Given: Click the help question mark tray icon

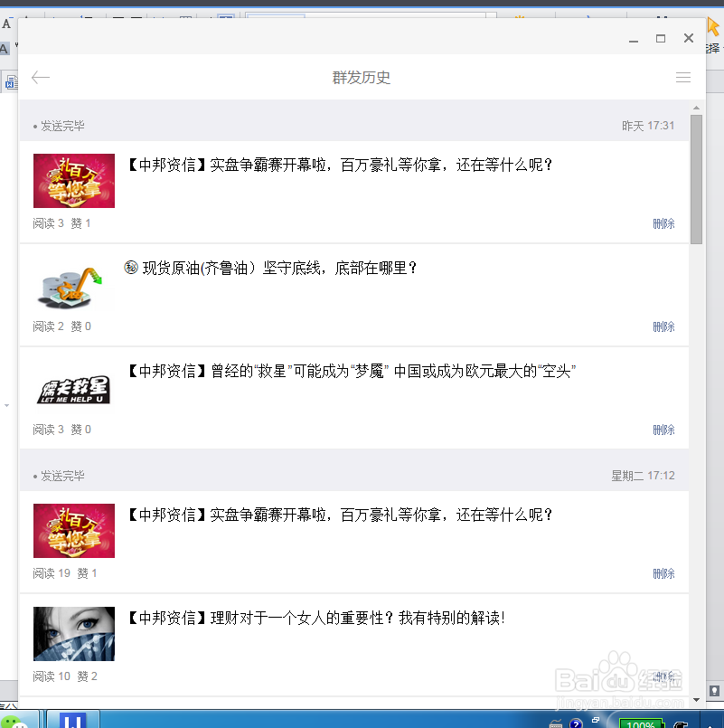Looking at the screenshot, I should tap(576, 723).
